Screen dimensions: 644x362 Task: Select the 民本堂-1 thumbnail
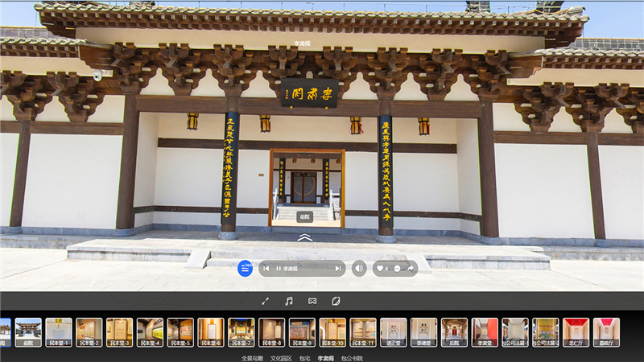59,331
